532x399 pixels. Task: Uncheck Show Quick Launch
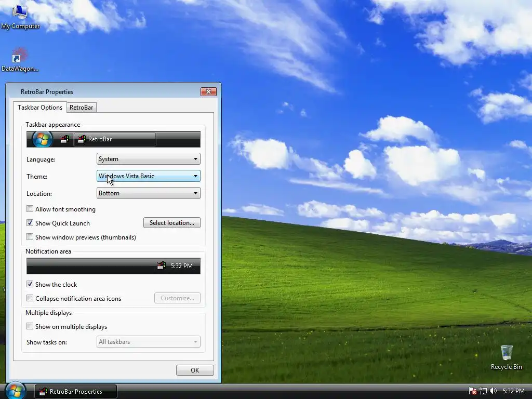pos(30,223)
